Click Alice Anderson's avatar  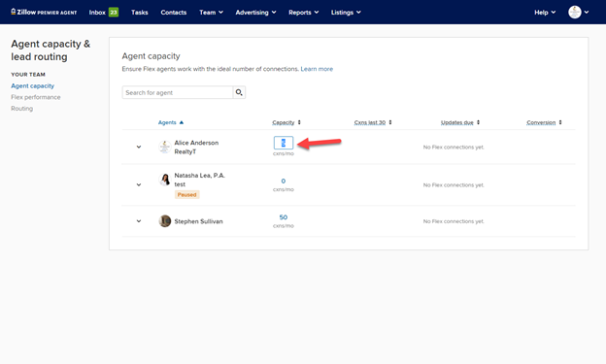tap(165, 147)
